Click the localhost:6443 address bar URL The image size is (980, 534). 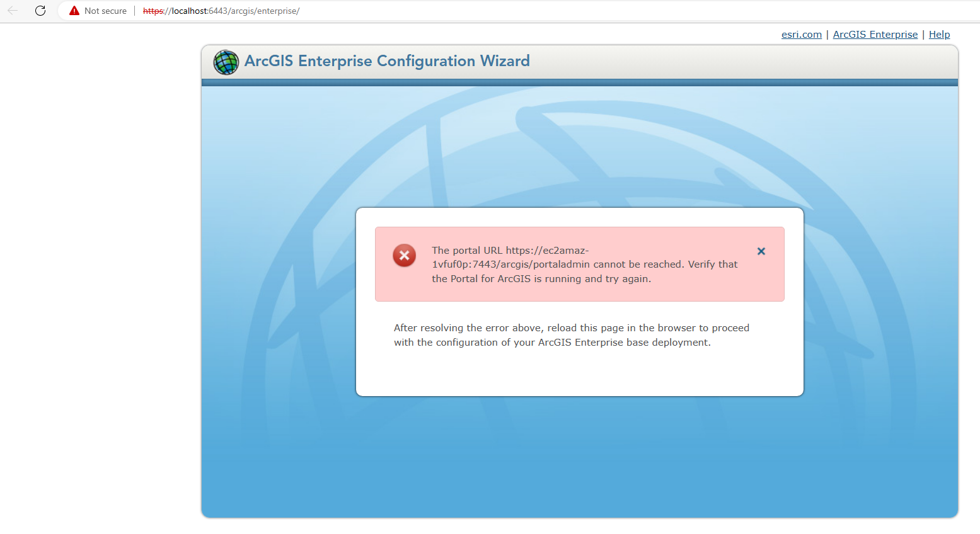coord(221,11)
